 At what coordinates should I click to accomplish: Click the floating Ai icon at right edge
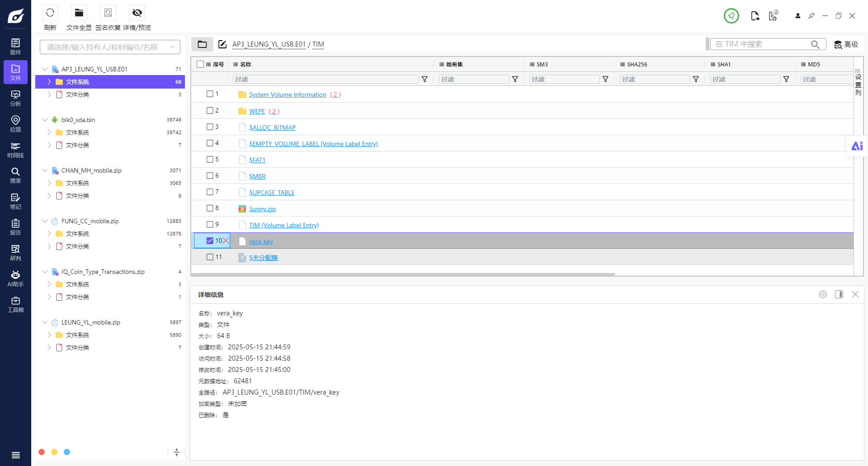tap(857, 146)
